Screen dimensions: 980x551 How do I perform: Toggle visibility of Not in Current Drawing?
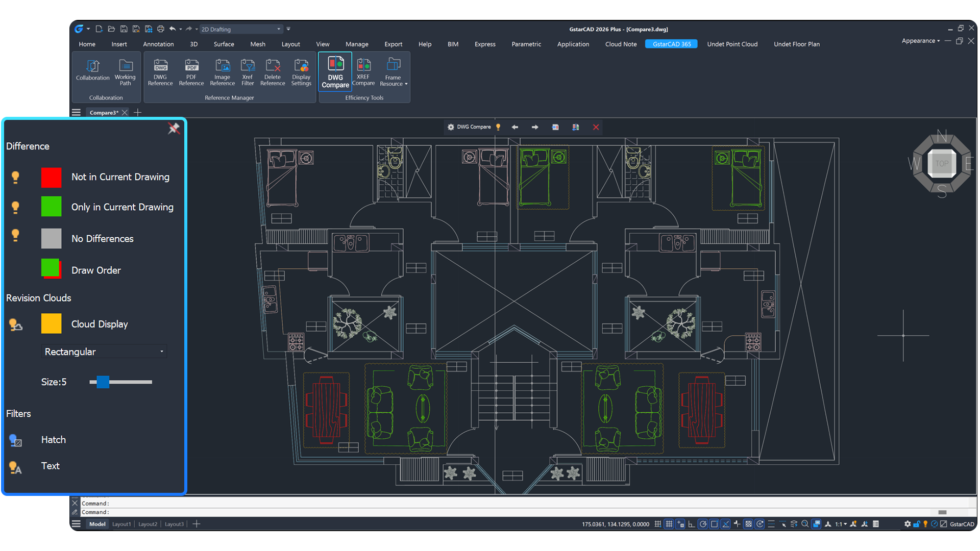15,177
